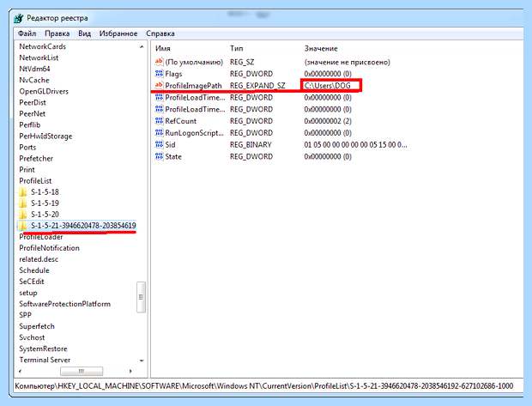532x406 pixels.
Task: Select the SoftwareProtectionPlatform key
Action: pos(65,304)
